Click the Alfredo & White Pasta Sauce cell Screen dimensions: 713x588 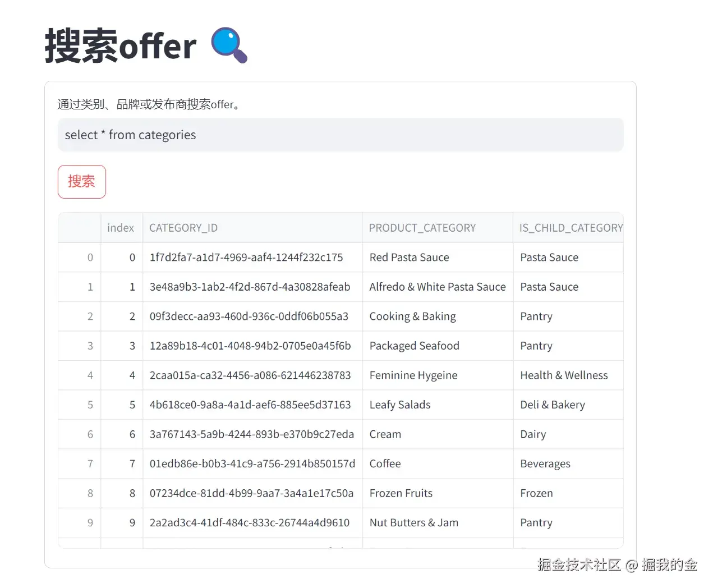point(438,287)
